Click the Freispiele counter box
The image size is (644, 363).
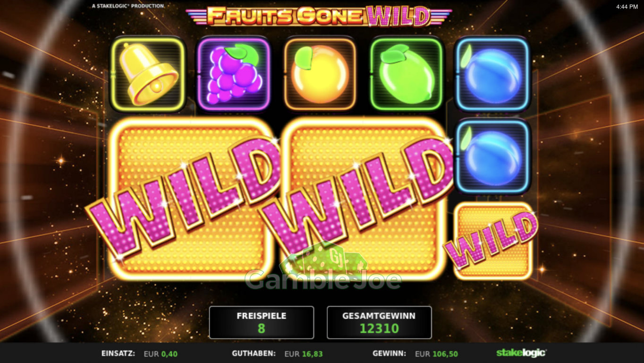pyautogui.click(x=262, y=322)
